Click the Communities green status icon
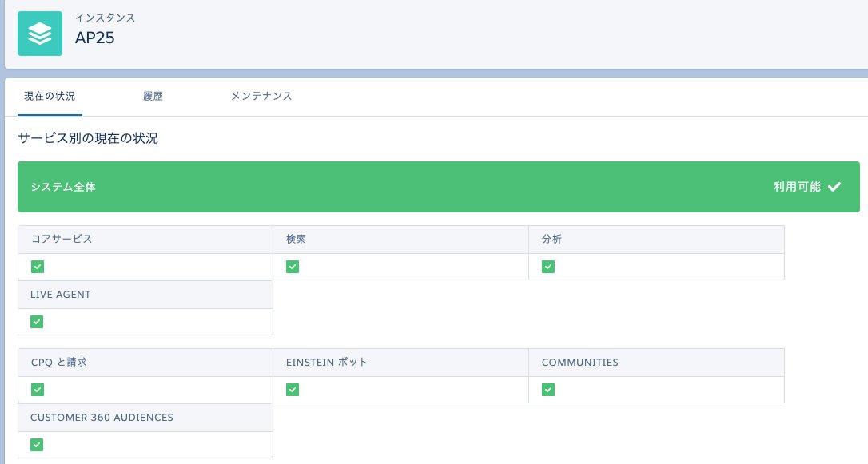This screenshot has height=464, width=868. (548, 390)
